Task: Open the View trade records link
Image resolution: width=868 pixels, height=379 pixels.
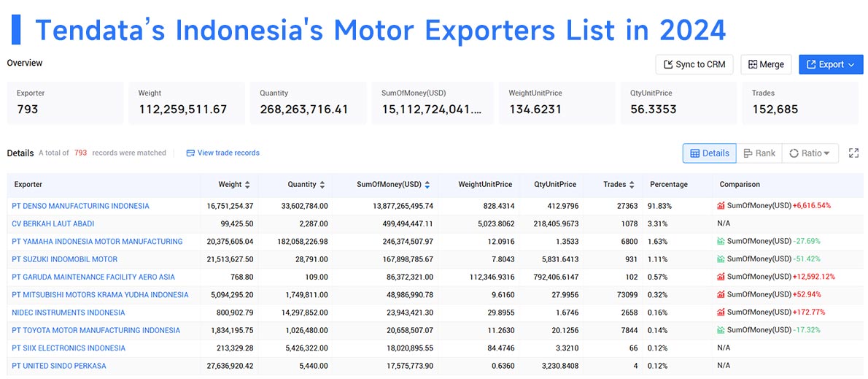Action: click(222, 153)
